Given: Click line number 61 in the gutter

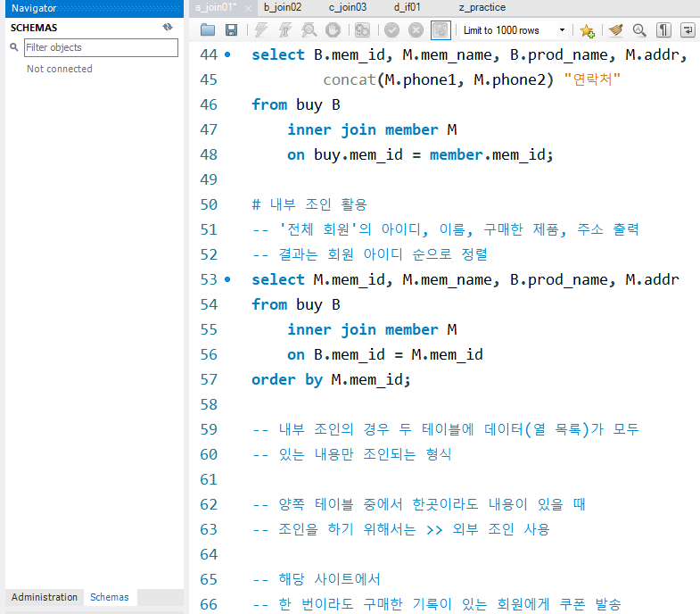Looking at the screenshot, I should click(209, 479).
